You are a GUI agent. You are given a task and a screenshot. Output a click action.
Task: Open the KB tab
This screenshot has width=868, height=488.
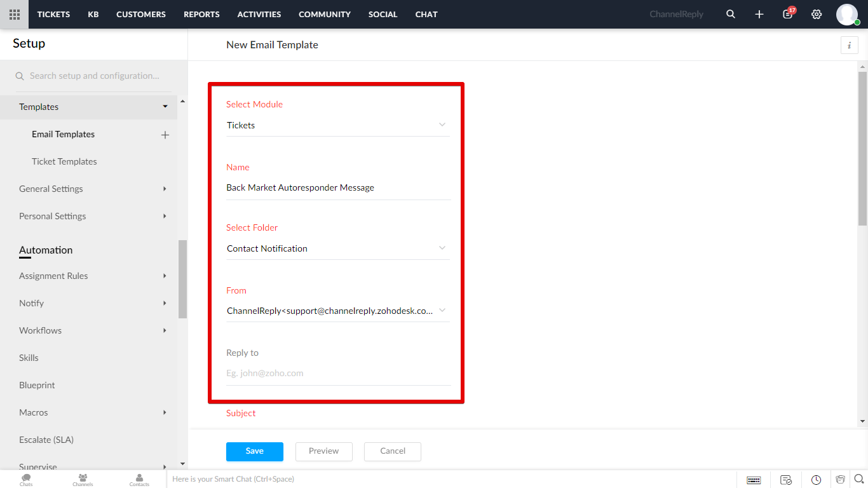click(x=93, y=14)
